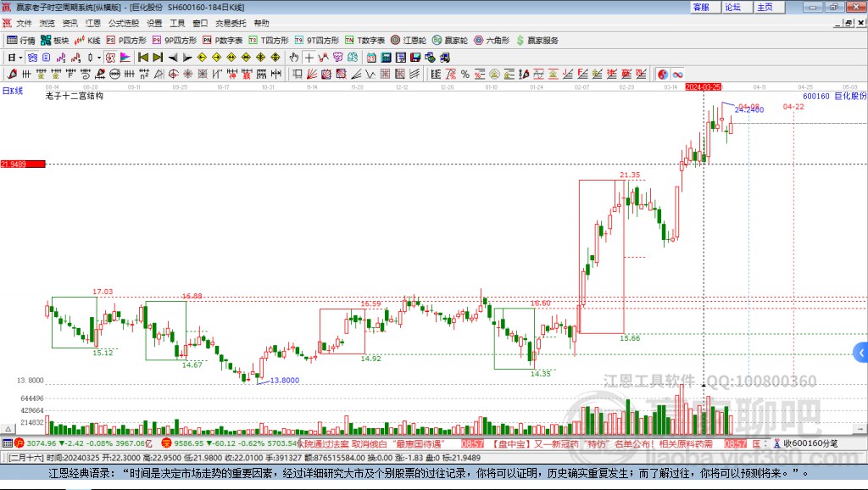Toggle the blue infinity loop icon
This screenshot has height=490, width=868.
pos(677,75)
